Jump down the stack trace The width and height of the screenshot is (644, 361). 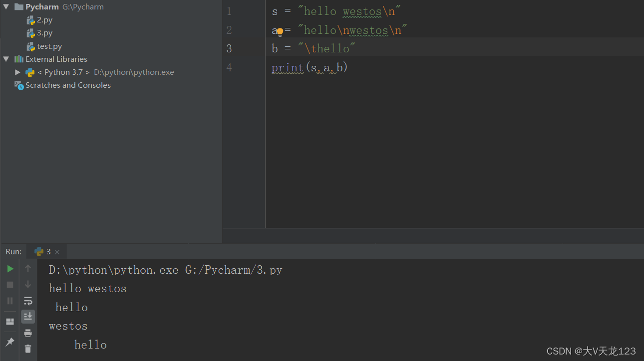[28, 284]
